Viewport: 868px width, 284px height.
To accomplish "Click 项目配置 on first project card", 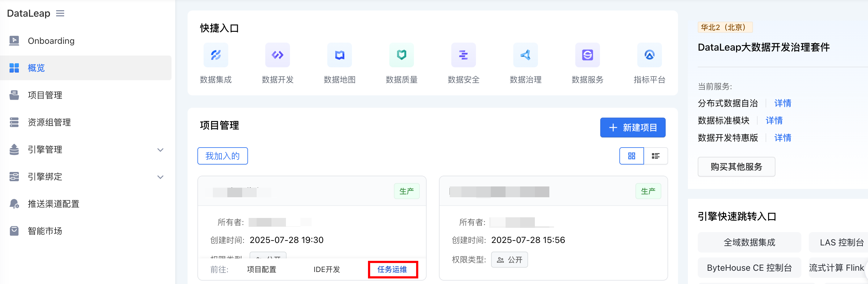I will (x=262, y=269).
